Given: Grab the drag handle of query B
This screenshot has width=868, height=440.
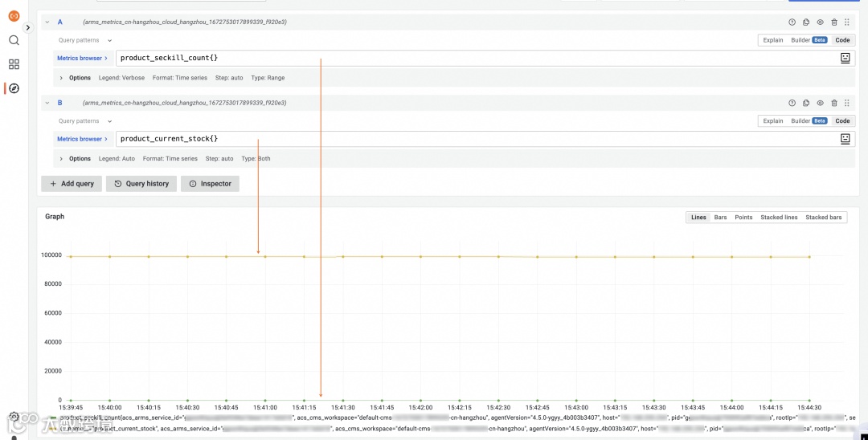Looking at the screenshot, I should 847,103.
